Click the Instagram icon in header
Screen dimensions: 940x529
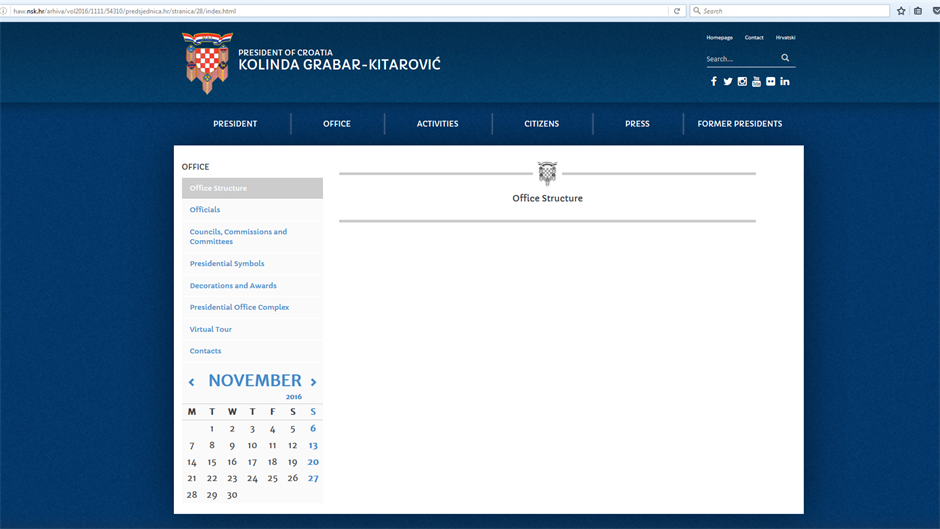click(x=742, y=82)
